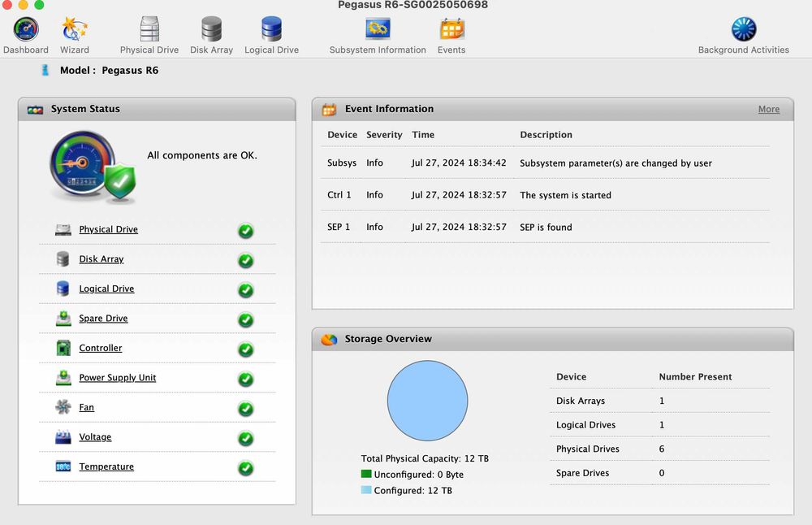Click the System Status panel header icon
The width and height of the screenshot is (812, 525).
pyautogui.click(x=35, y=110)
